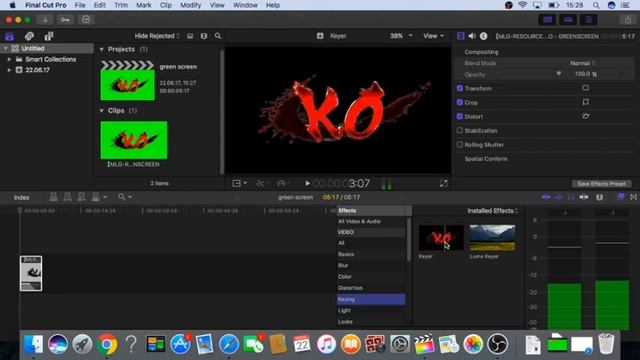Screen dimensions: 640x360
Task: Expand viewer to full screen
Action: click(x=444, y=184)
